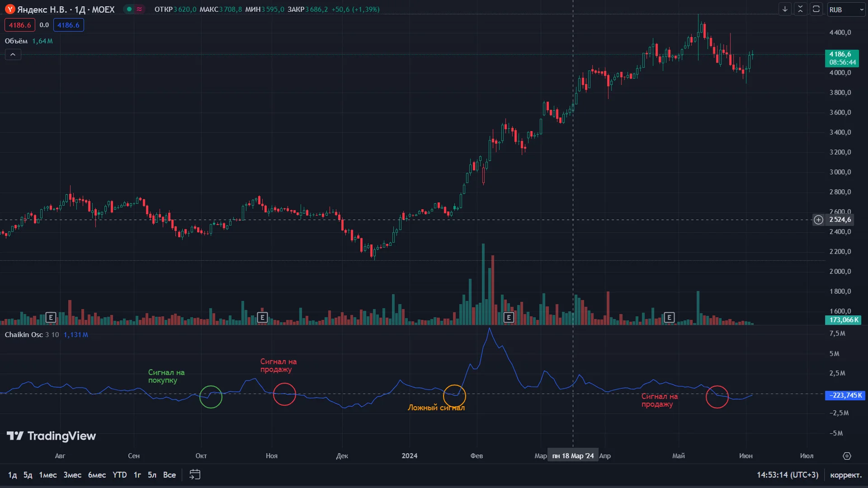Click the blue −223,745K oscillator axis label

845,395
